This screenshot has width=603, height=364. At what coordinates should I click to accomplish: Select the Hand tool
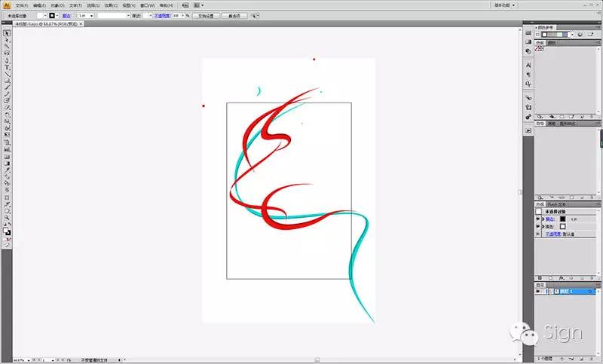[x=7, y=213]
